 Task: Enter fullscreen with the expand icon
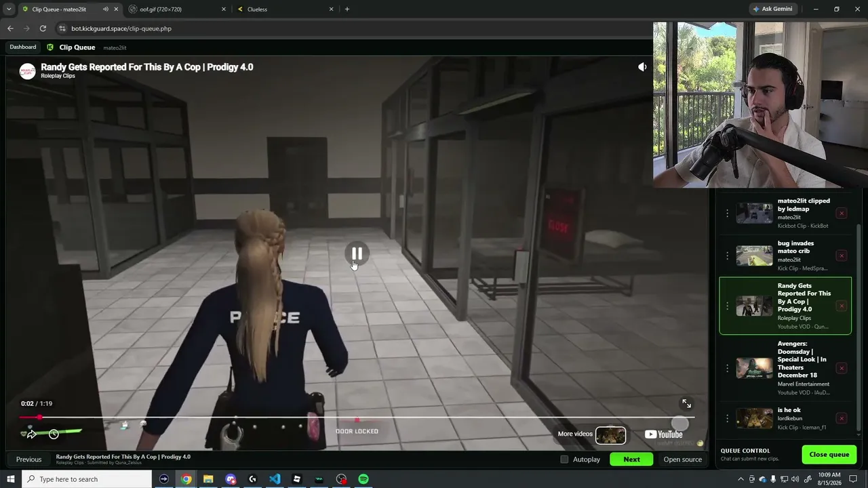pos(686,404)
